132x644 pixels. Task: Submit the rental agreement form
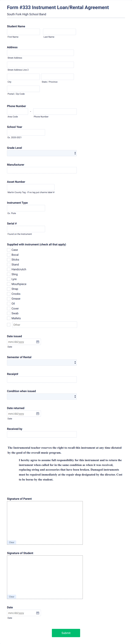click(66, 633)
